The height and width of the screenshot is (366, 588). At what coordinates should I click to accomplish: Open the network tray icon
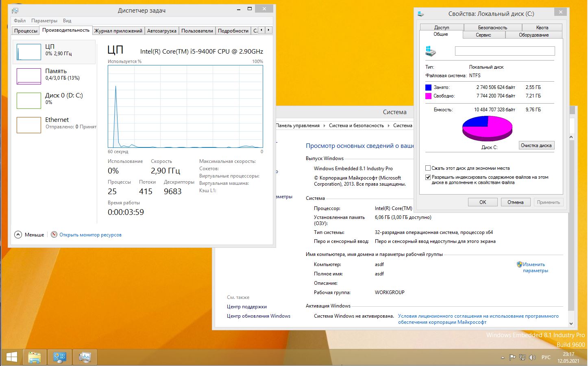pyautogui.click(x=523, y=357)
